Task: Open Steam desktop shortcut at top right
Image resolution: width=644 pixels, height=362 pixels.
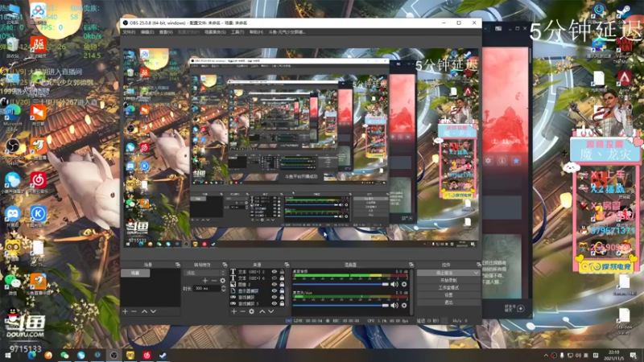Action: click(x=623, y=13)
